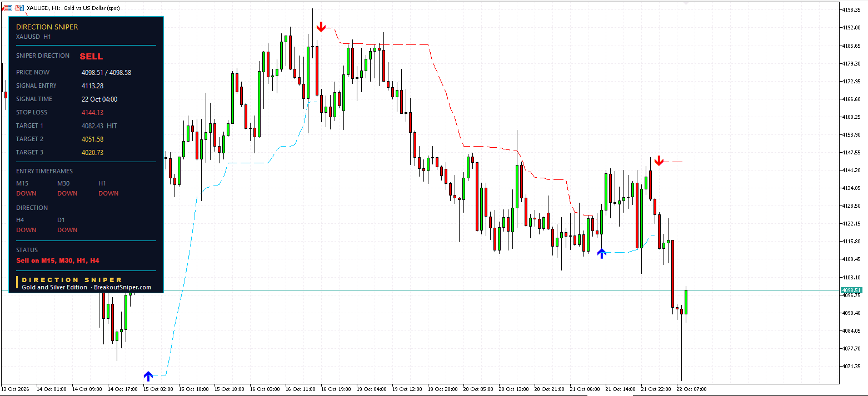Click the DOWN status under H1
The image size is (868, 396).
108,193
